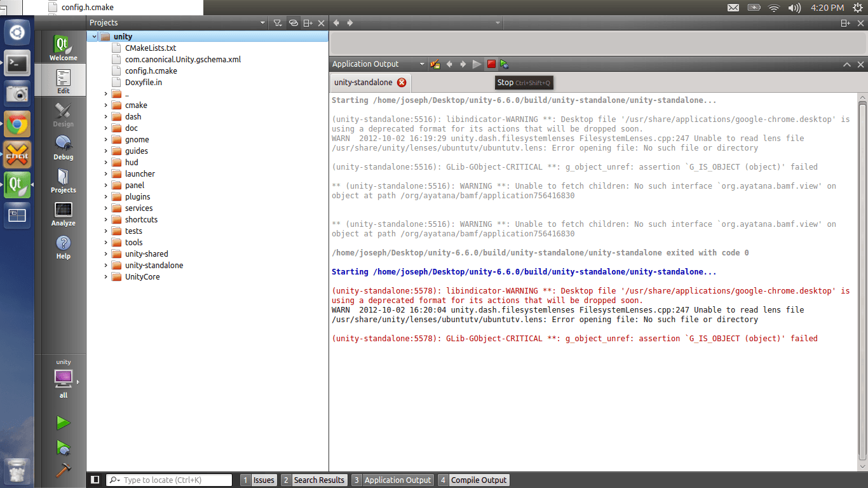Open the Compile Output pane

coord(474,480)
